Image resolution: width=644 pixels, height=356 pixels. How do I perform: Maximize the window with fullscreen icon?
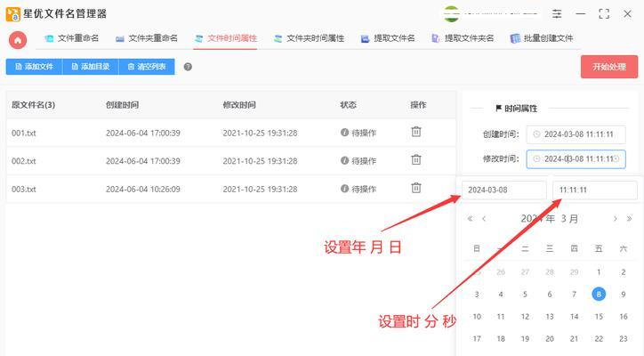pos(604,13)
